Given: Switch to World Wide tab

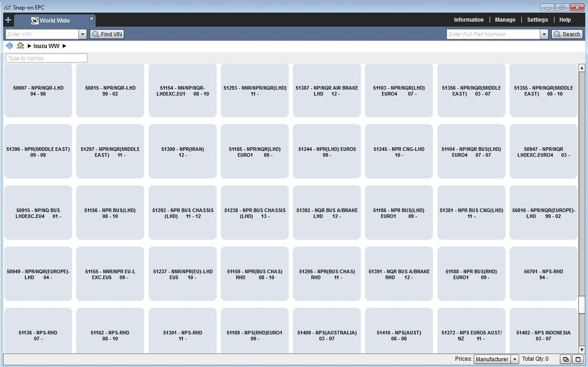Looking at the screenshot, I should click(x=55, y=20).
